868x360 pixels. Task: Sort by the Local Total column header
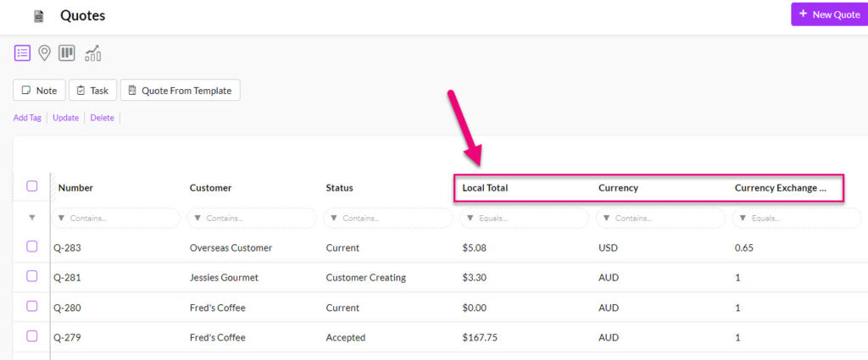click(485, 188)
